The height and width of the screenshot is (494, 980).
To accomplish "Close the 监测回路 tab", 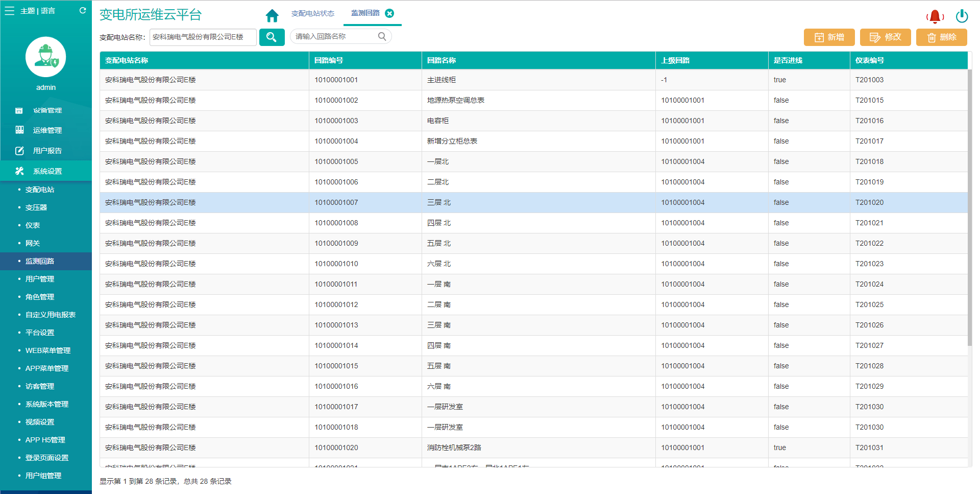I will (x=389, y=13).
